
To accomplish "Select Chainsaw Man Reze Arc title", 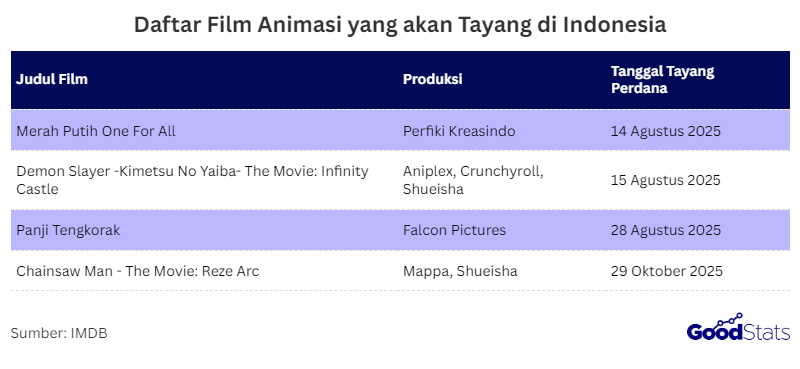I will [138, 271].
